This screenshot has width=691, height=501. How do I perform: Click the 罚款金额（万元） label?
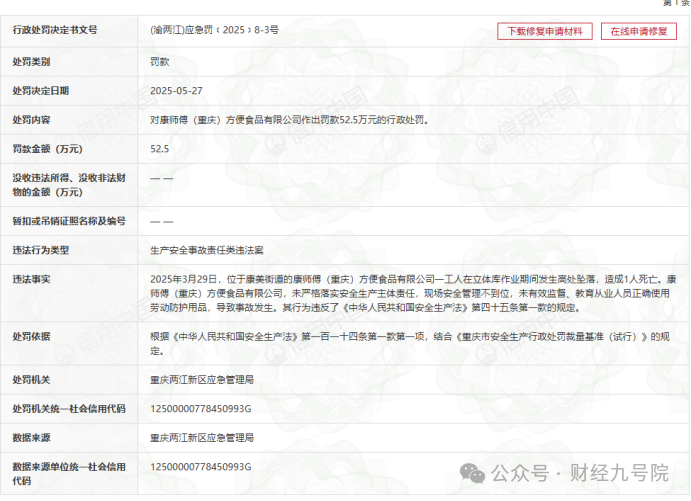click(x=48, y=149)
